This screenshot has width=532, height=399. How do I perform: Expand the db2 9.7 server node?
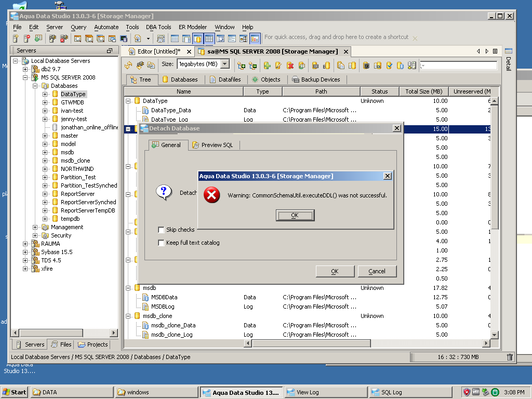tap(25, 69)
